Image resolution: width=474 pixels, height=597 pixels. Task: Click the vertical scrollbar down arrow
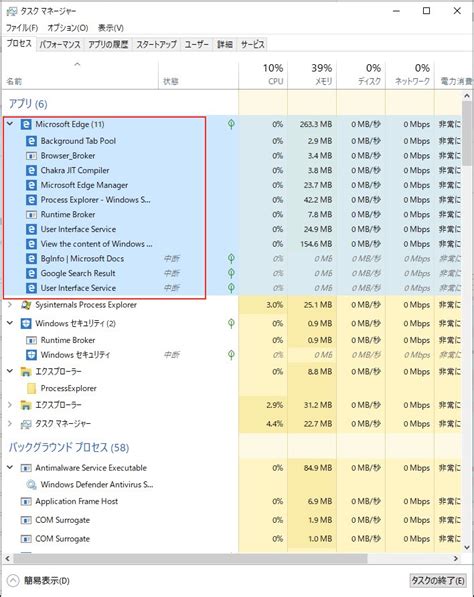[467, 548]
